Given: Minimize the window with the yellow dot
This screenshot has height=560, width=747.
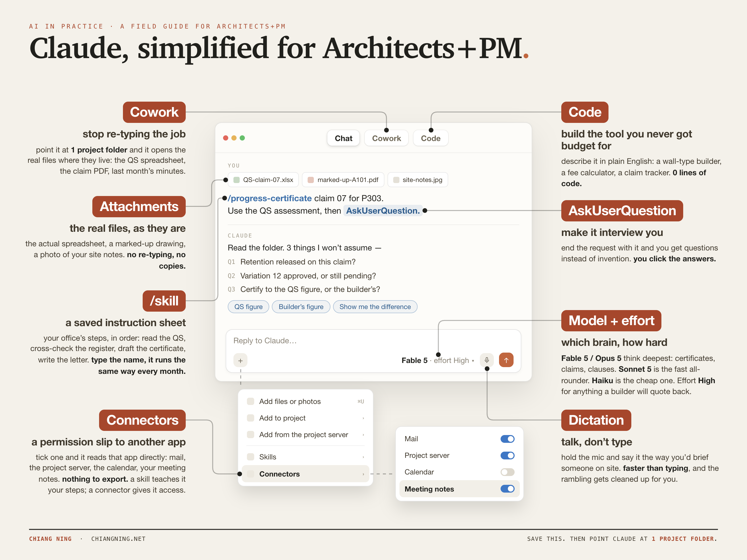Looking at the screenshot, I should click(234, 138).
